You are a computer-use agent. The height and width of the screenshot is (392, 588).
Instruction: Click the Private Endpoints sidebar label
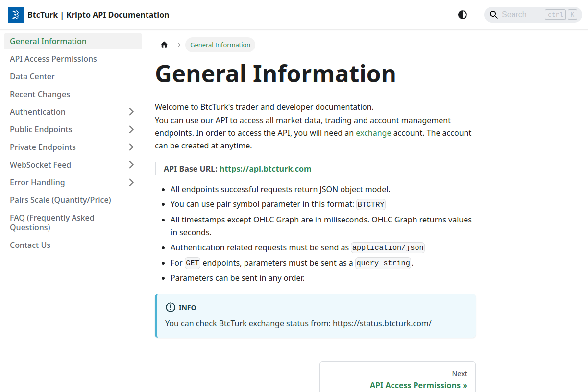click(x=43, y=147)
